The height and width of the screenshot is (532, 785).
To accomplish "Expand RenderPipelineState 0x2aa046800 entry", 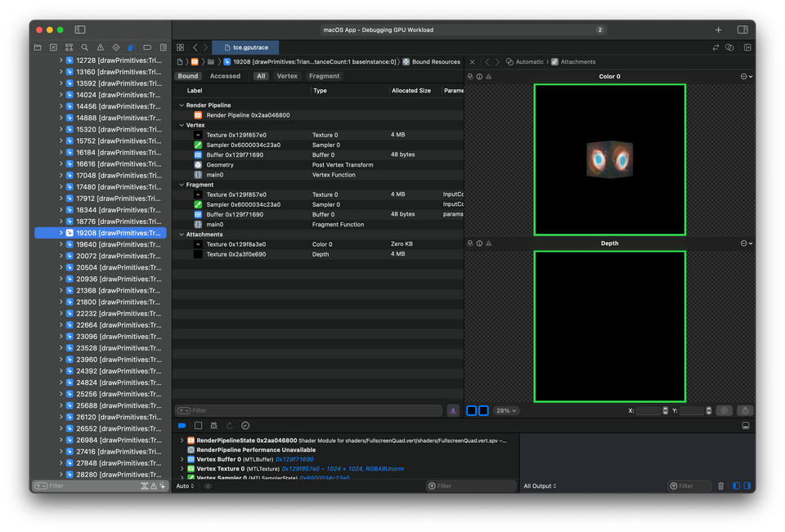I will pos(182,440).
